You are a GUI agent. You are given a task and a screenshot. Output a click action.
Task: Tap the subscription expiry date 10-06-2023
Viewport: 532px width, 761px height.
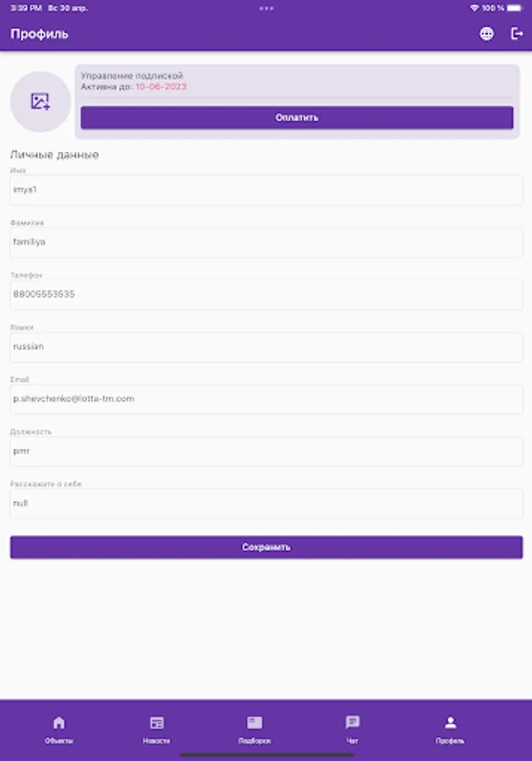pyautogui.click(x=161, y=86)
